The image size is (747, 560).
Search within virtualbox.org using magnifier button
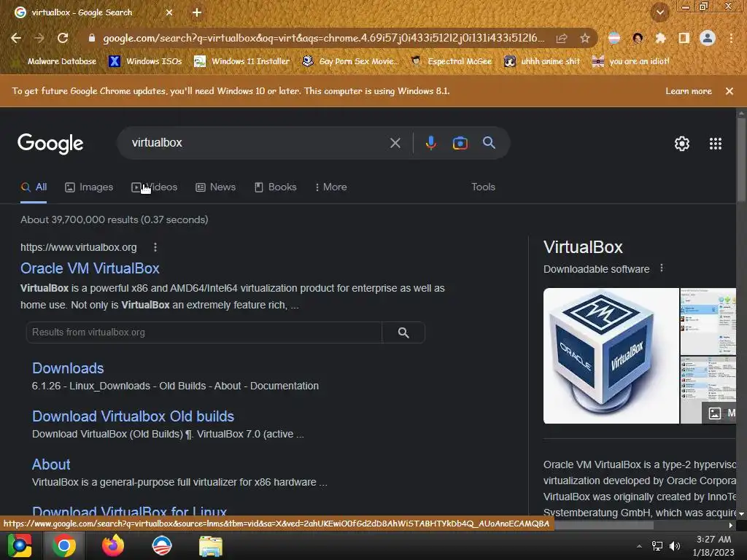click(403, 332)
